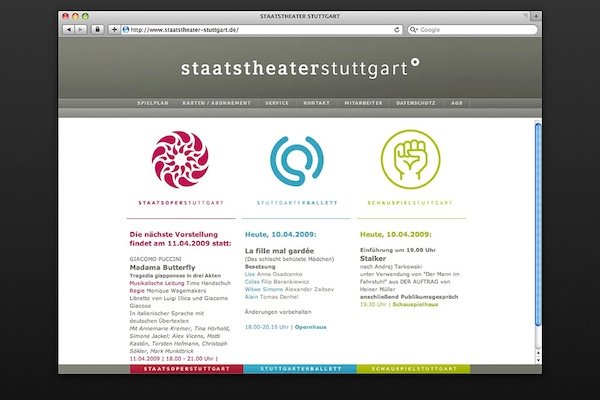Click the La fille mal gardée title
Screen dimensions: 600x400
279,251
